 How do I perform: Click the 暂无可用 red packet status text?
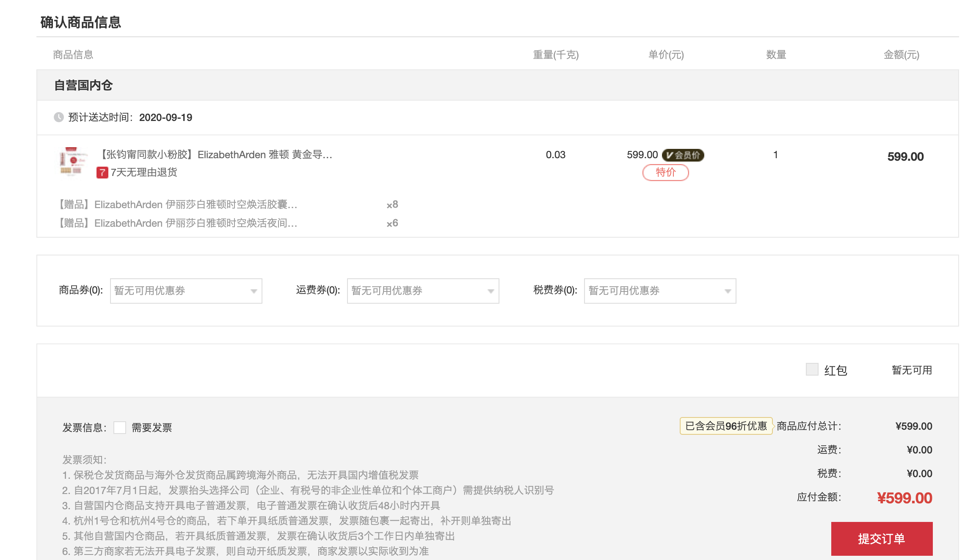coord(912,370)
